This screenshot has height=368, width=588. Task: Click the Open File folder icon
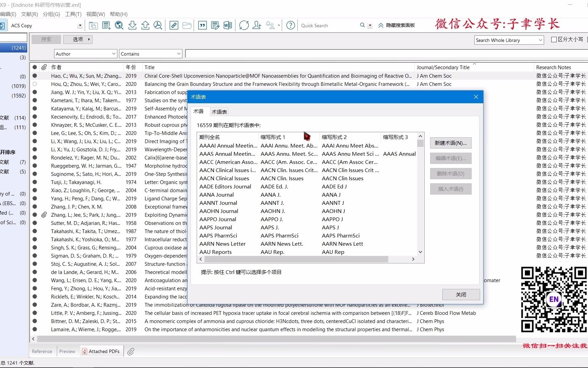pos(187,26)
